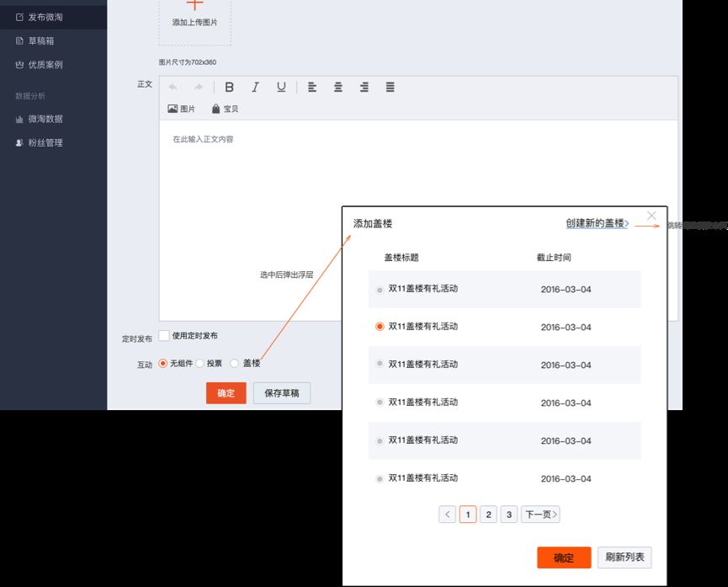Click the undo arrow in the editor toolbar
This screenshot has width=728, height=587.
173,87
